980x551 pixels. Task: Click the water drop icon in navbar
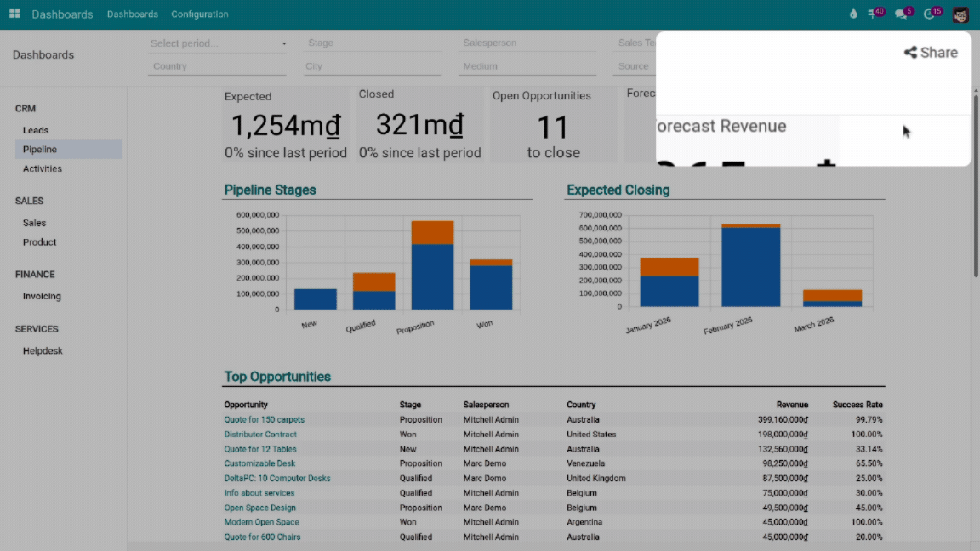(853, 14)
